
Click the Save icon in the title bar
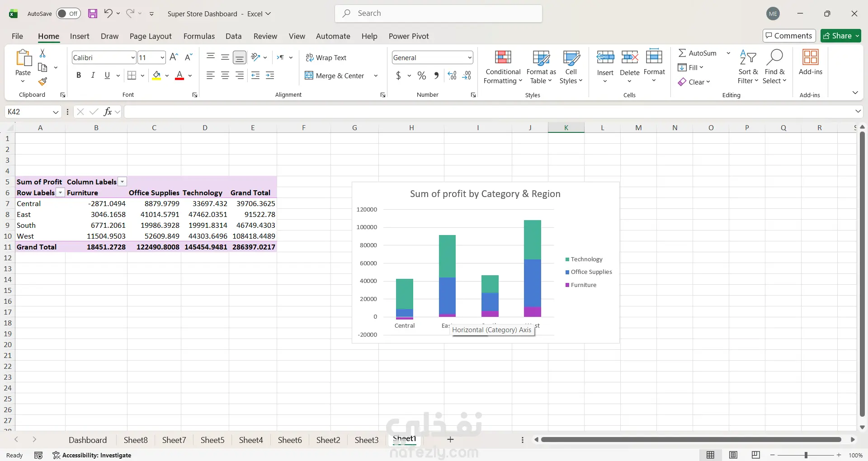[93, 14]
